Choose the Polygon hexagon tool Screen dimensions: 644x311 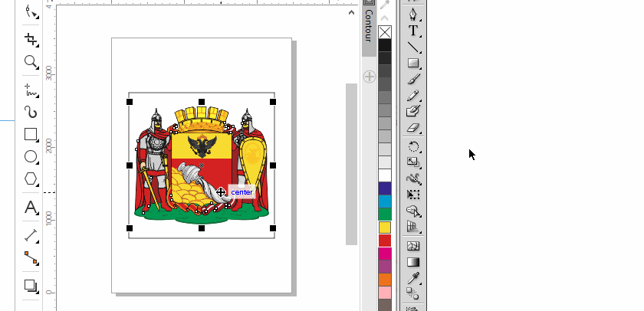31,179
